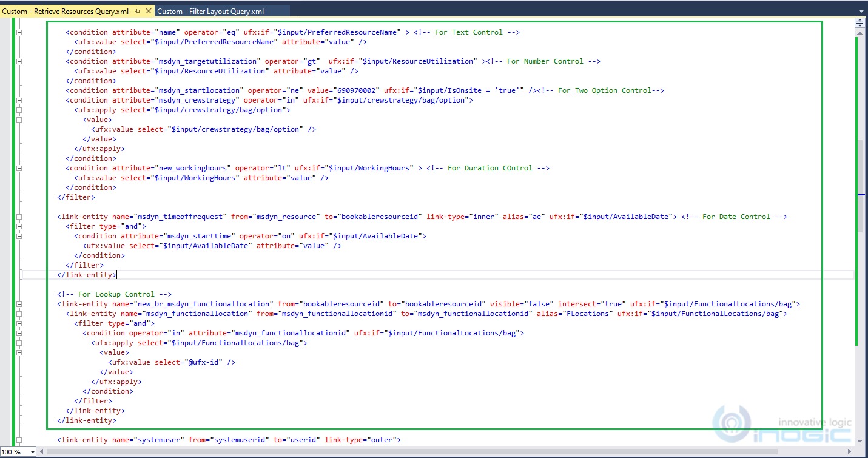Viewport: 868px width, 458px height.
Task: Collapse the msdyn_timeoffrequest link-entity fold region
Action: 19,216
